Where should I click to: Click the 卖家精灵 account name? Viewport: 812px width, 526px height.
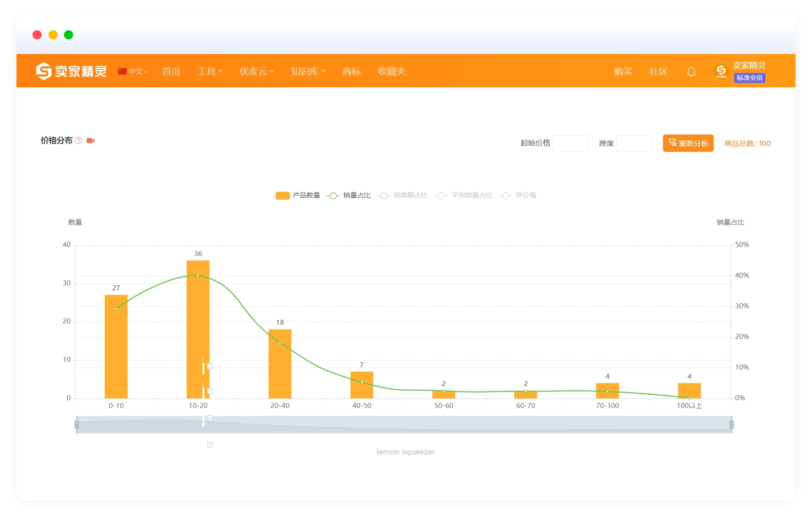click(x=749, y=65)
